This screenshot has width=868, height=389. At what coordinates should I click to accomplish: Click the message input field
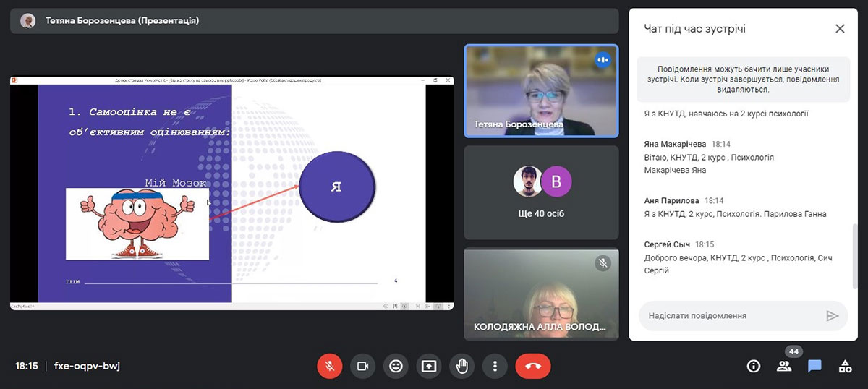[x=731, y=316]
